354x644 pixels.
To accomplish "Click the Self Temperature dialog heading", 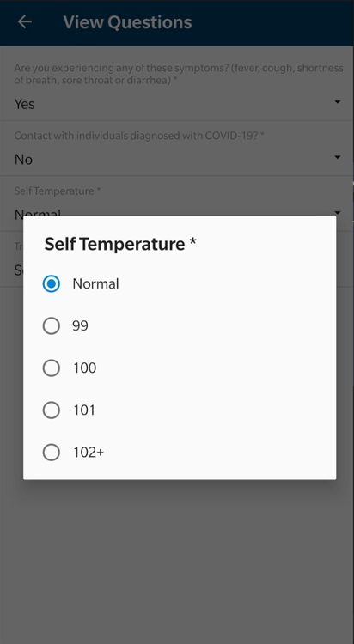I will (x=120, y=244).
